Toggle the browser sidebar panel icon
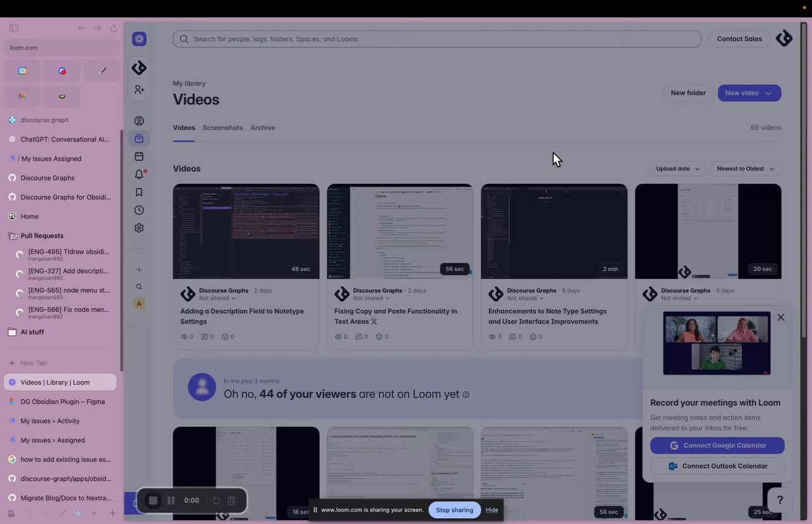 [x=14, y=28]
